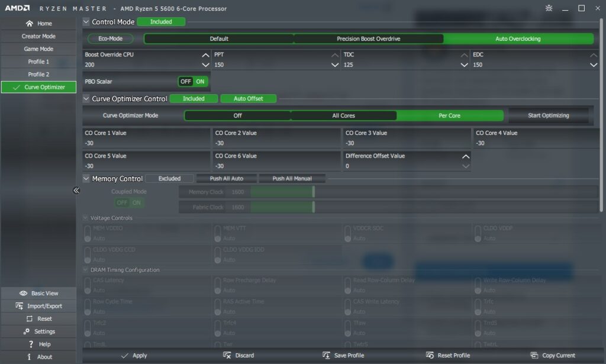This screenshot has width=606, height=364.
Task: Collapse the sidebar with double-chevron icon
Action: (x=76, y=190)
